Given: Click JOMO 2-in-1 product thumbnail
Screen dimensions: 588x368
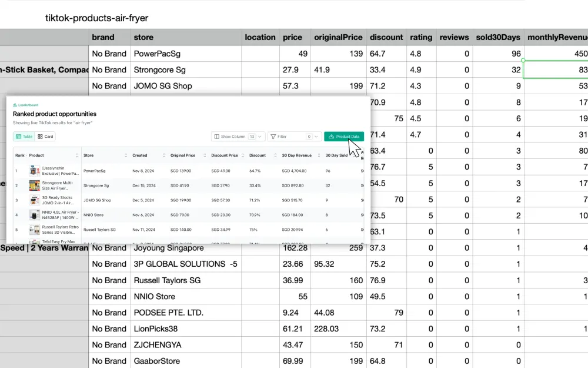Looking at the screenshot, I should click(35, 200).
